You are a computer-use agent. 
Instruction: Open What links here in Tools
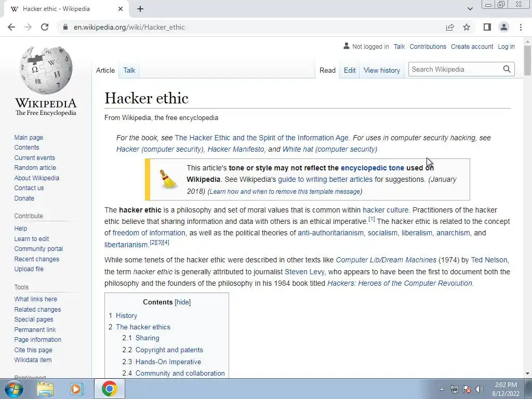click(36, 299)
